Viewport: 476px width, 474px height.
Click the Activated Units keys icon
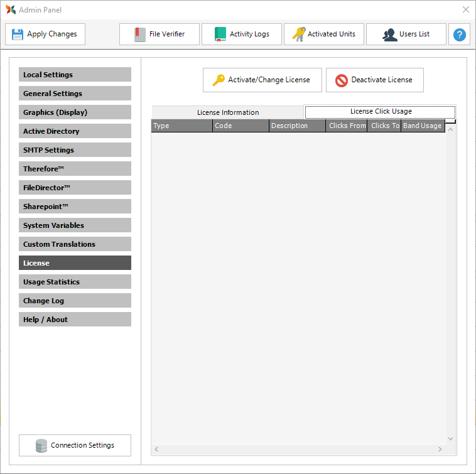tap(299, 35)
